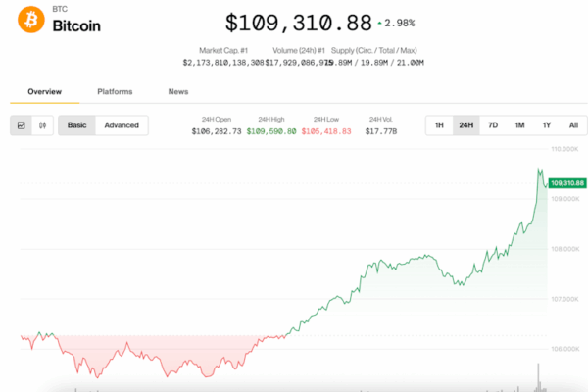Click the Market Cap #1 label
Viewport: 588px width, 392px height.
pos(223,50)
